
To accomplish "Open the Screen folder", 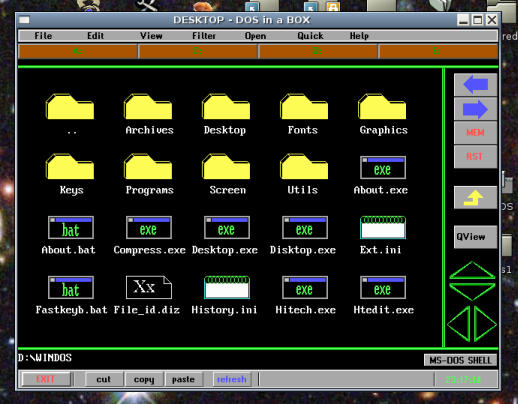I will (x=226, y=167).
